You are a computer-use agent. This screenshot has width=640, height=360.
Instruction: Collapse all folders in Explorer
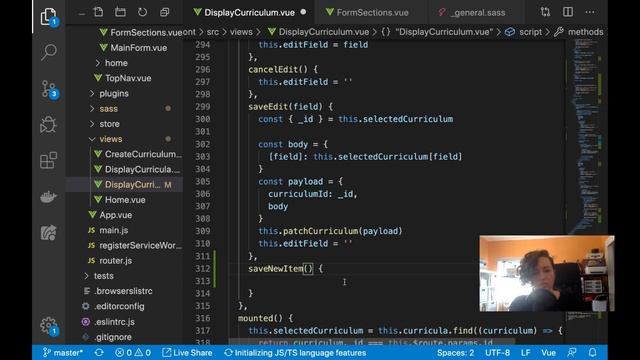tap(164, 12)
